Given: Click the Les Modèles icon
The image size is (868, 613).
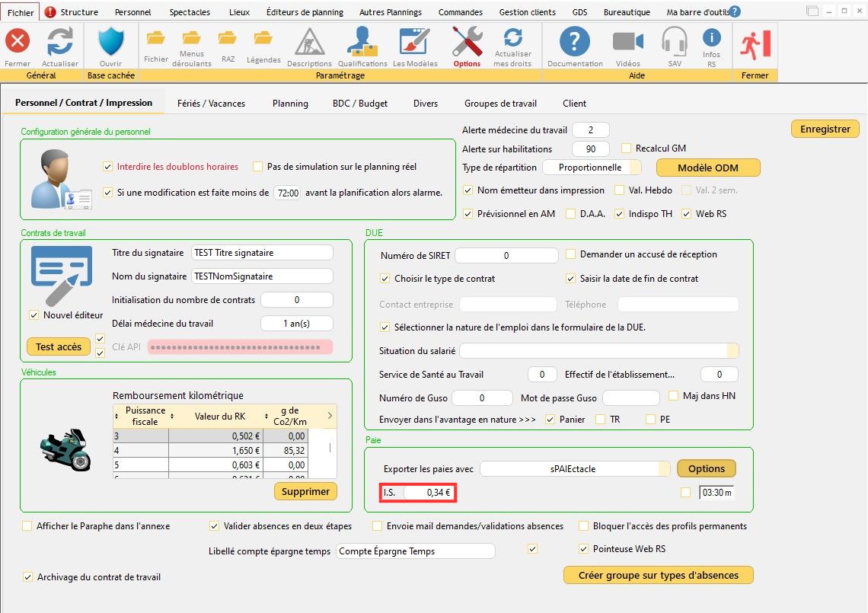Looking at the screenshot, I should 415,42.
